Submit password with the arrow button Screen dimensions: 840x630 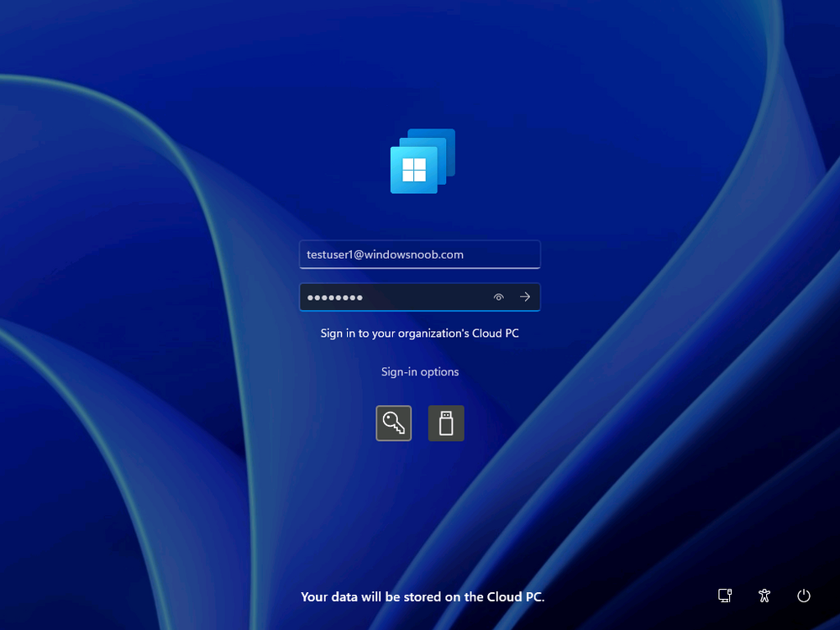click(525, 297)
